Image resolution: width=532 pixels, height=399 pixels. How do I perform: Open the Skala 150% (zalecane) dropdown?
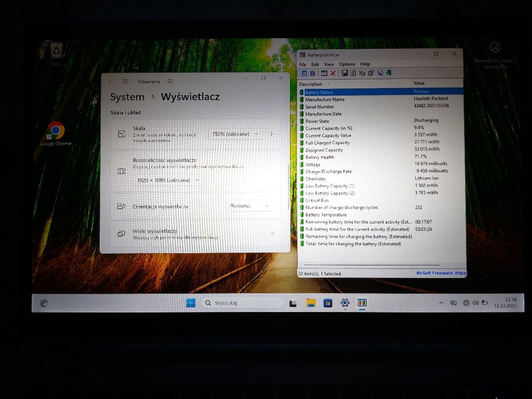[x=235, y=134]
